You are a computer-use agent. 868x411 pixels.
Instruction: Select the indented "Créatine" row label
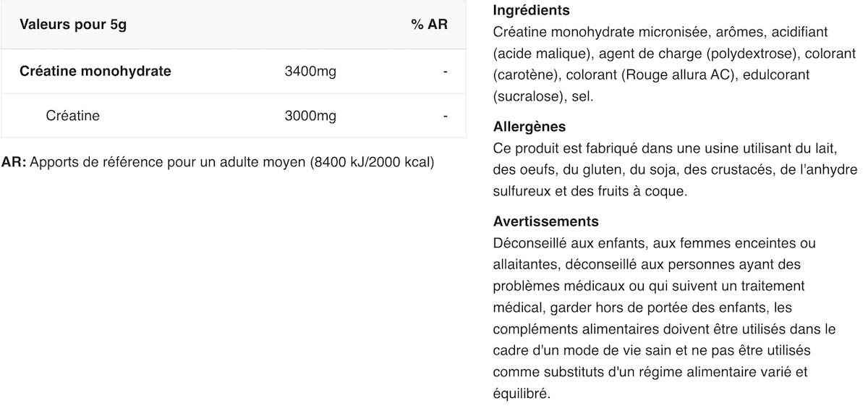click(x=72, y=116)
